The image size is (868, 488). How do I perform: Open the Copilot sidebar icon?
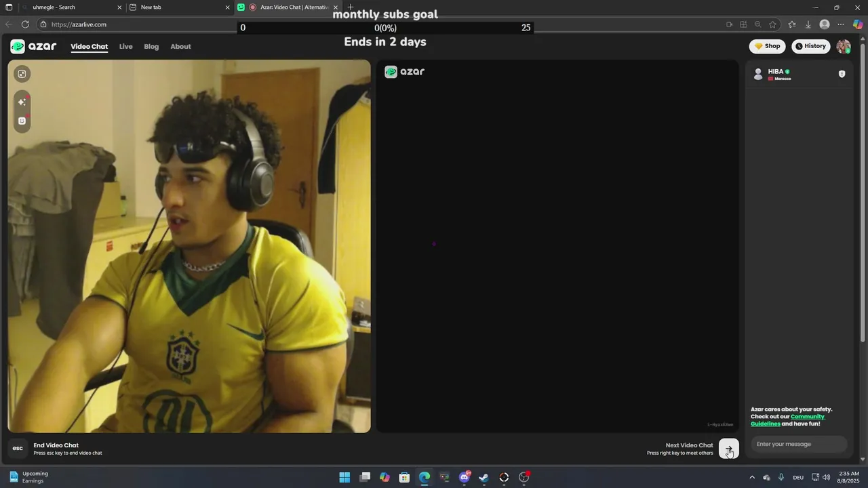[858, 24]
